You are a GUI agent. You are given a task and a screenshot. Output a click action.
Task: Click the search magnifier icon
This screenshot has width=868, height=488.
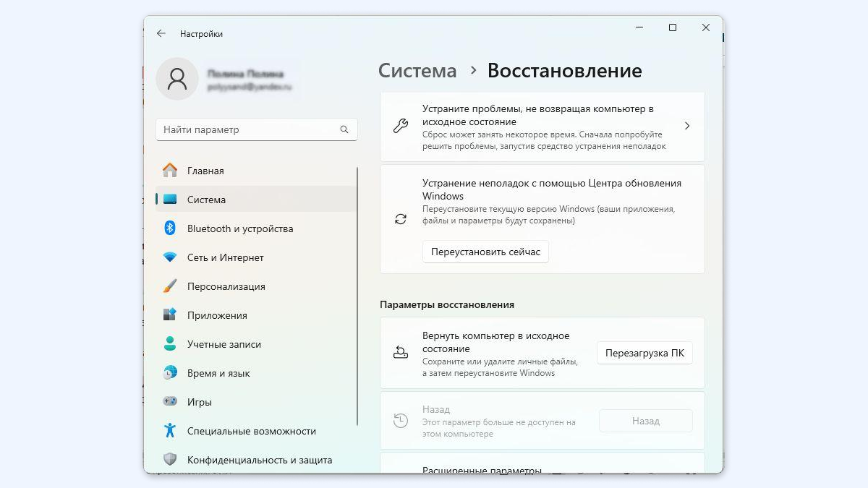pos(344,130)
